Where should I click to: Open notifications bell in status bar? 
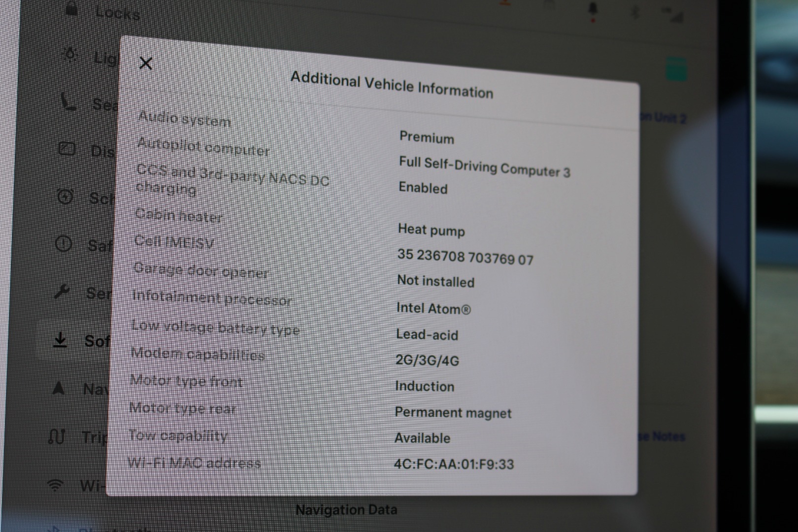[593, 10]
